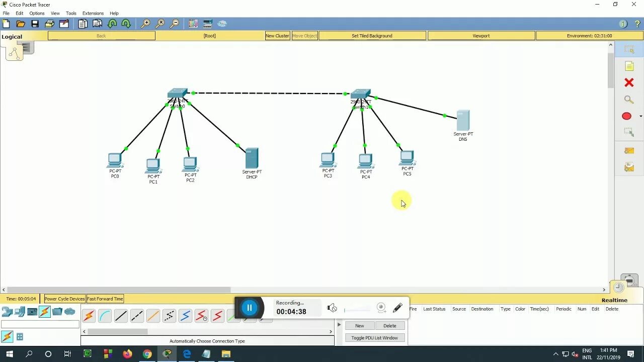Open the Options menu
Screen dimensions: 644x362
37,13
